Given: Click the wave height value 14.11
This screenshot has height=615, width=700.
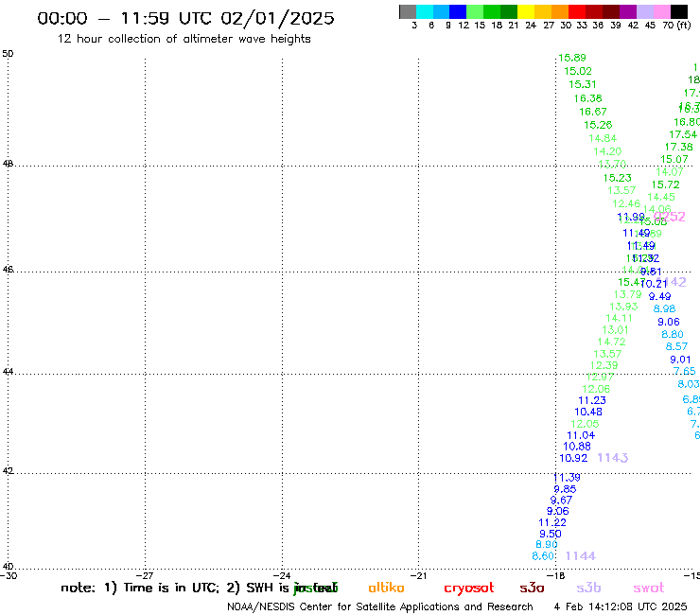Looking at the screenshot, I should [x=619, y=319].
